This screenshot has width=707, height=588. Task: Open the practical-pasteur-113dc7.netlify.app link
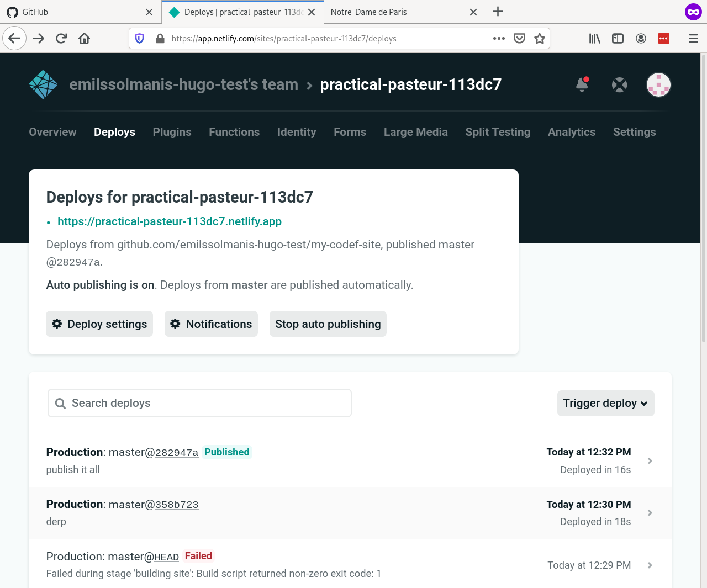tap(170, 221)
